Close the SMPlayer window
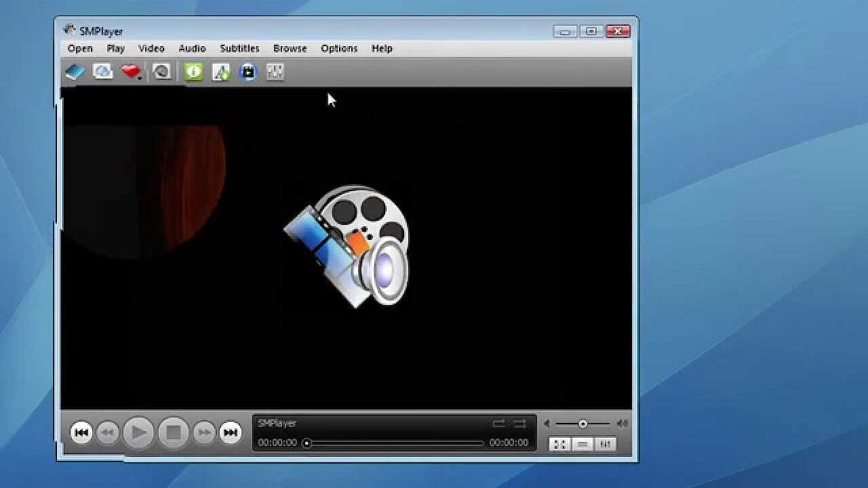This screenshot has height=488, width=868. pos(618,31)
